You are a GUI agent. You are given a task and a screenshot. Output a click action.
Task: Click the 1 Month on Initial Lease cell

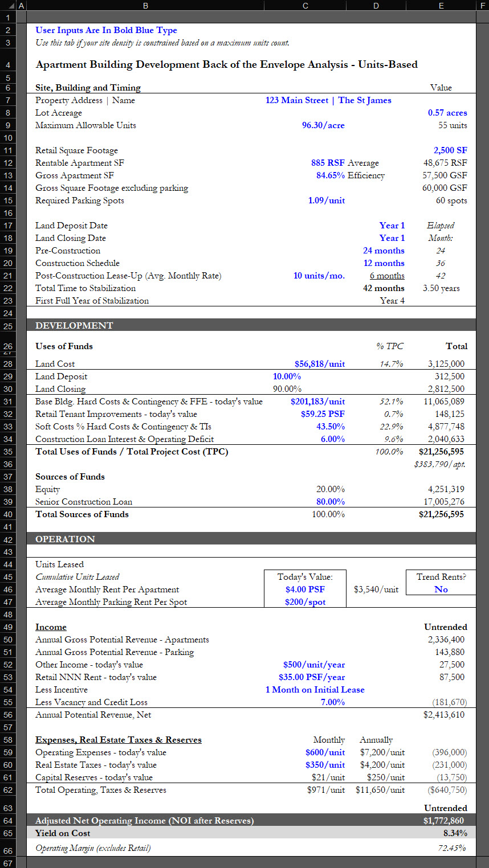(x=315, y=690)
